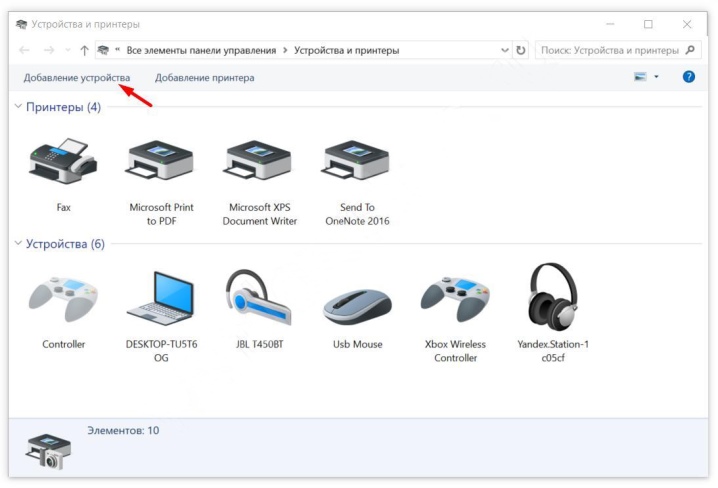Select the Usb Mouse device
The height and width of the screenshot is (488, 718).
pyautogui.click(x=357, y=306)
